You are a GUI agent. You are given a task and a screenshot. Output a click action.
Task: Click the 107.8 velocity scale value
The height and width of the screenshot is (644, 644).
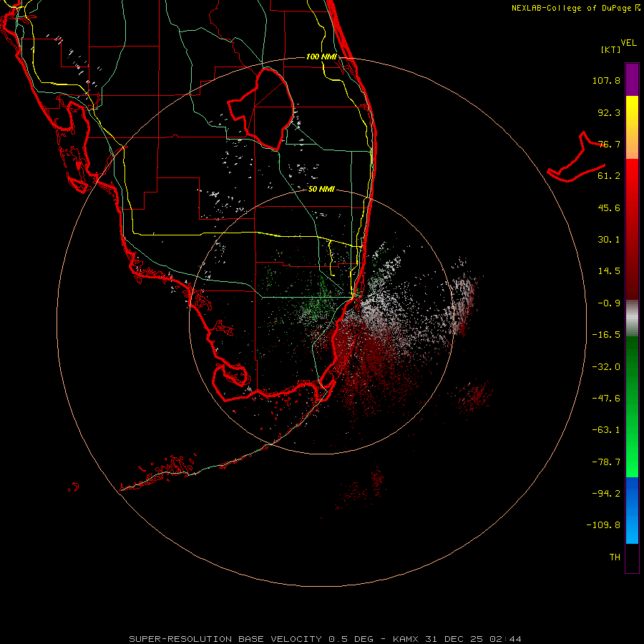coord(606,80)
